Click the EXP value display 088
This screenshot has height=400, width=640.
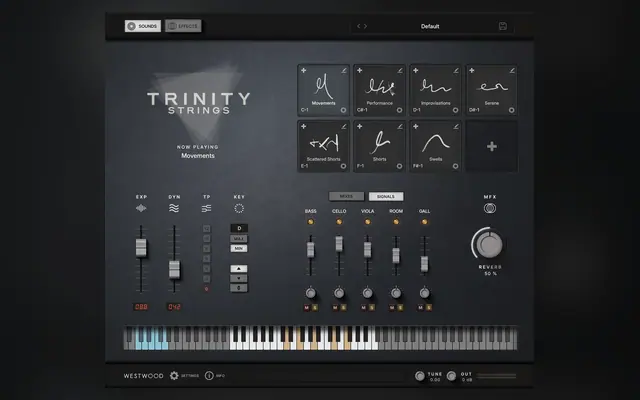(141, 307)
